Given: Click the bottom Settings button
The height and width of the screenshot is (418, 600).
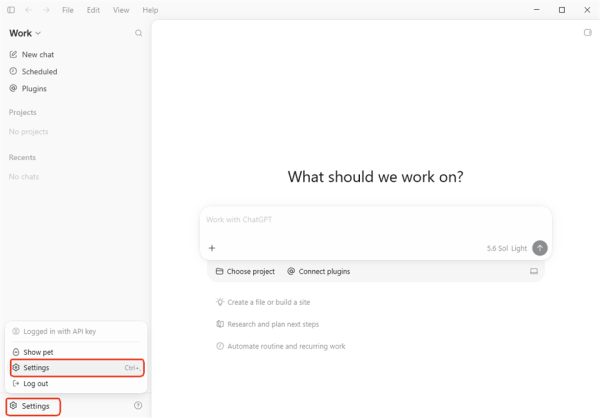Looking at the screenshot, I should [33, 406].
